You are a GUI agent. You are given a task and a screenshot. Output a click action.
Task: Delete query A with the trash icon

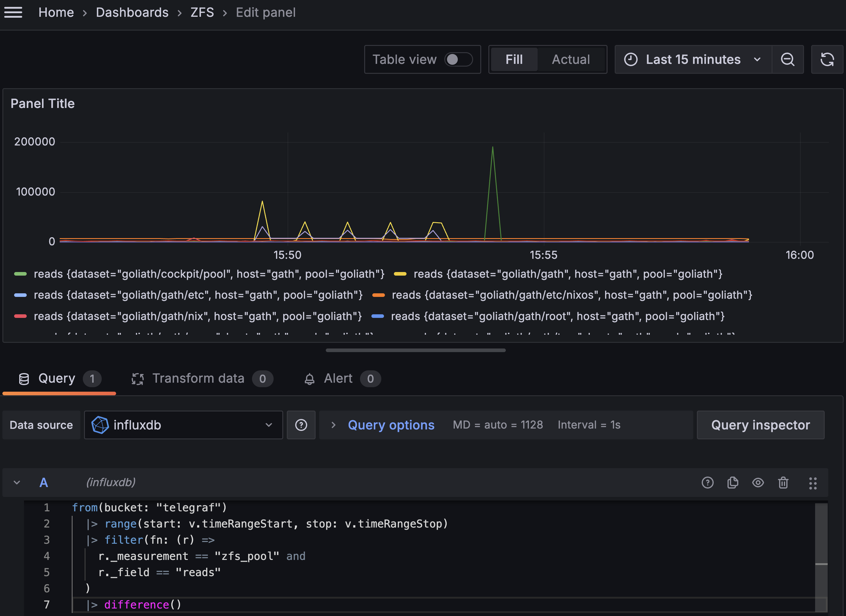pos(783,483)
